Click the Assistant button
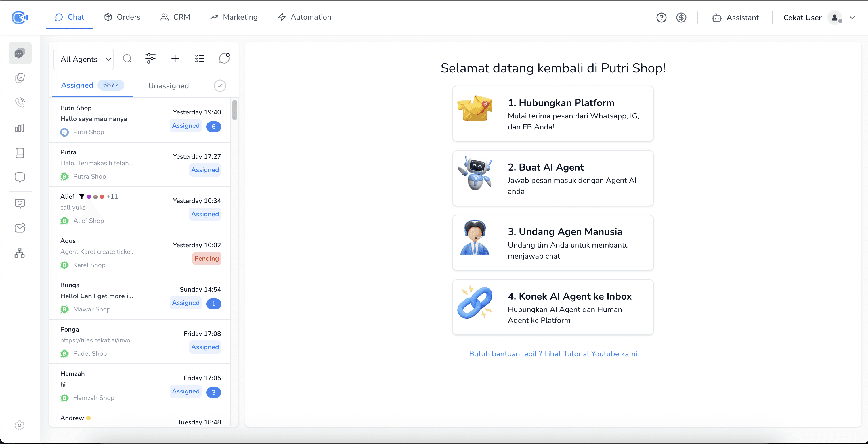The height and width of the screenshot is (444, 868). coord(735,18)
